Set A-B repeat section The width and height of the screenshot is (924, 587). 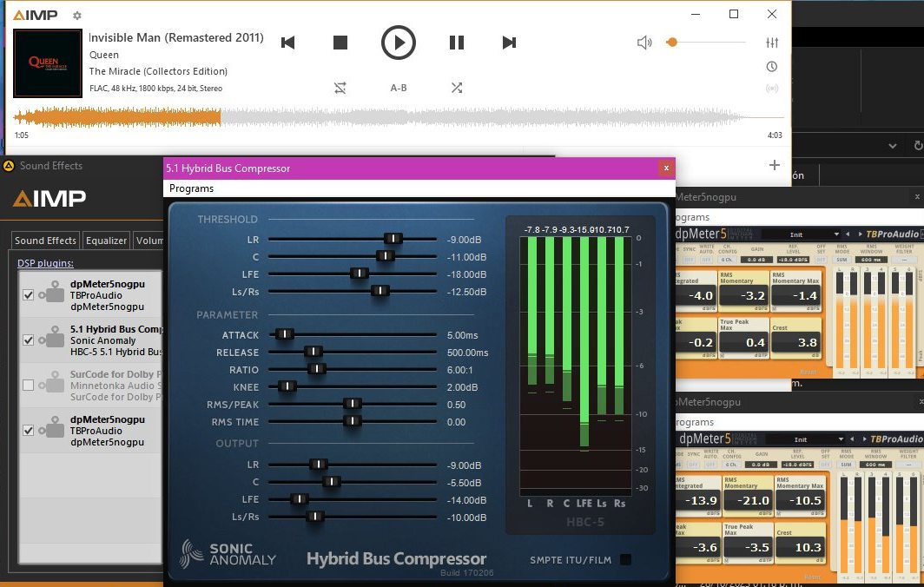point(399,88)
